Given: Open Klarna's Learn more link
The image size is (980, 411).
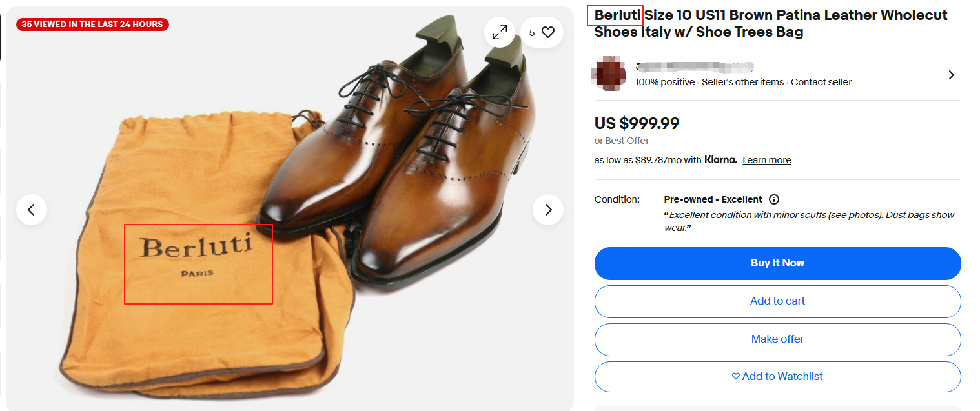Looking at the screenshot, I should point(766,160).
